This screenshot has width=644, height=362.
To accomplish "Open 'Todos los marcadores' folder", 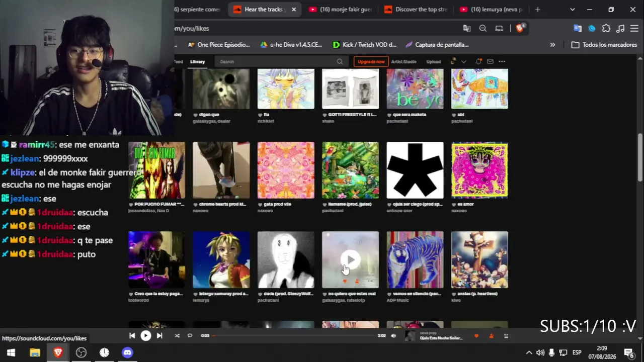I will click(x=605, y=45).
